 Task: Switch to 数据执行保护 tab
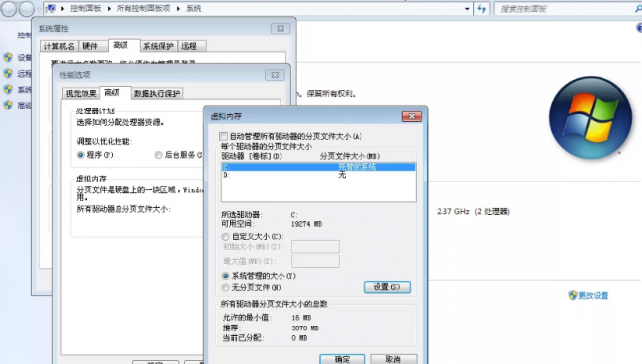tap(157, 94)
